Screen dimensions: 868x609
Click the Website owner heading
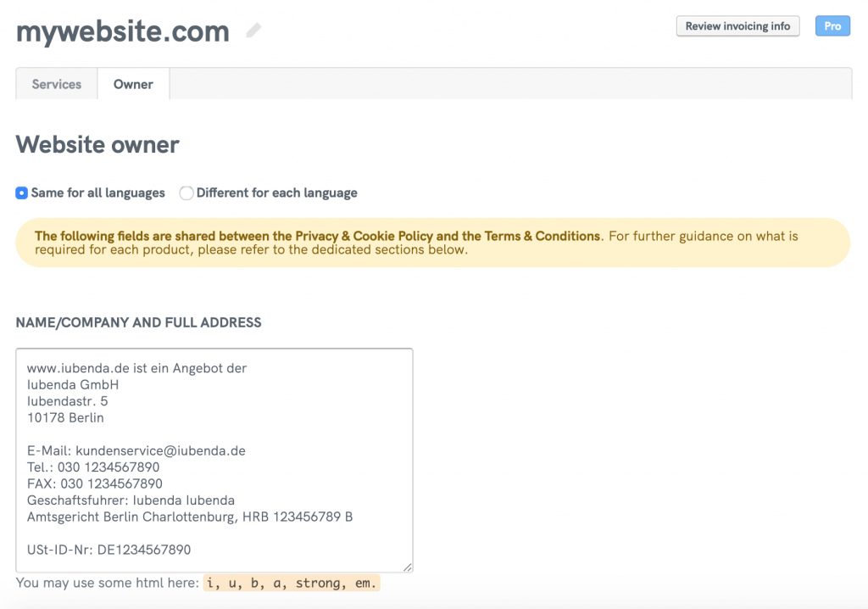pos(97,145)
